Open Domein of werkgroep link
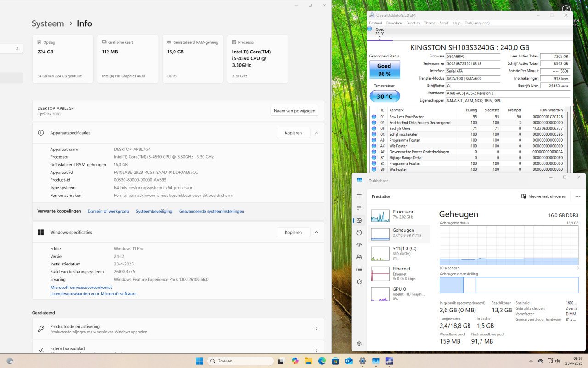The image size is (588, 368). 108,211
